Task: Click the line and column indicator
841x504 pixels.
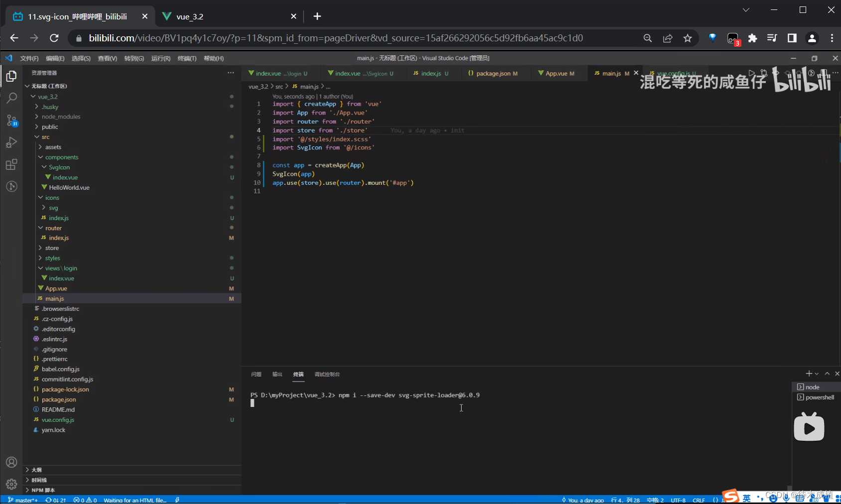Action: tap(625, 500)
